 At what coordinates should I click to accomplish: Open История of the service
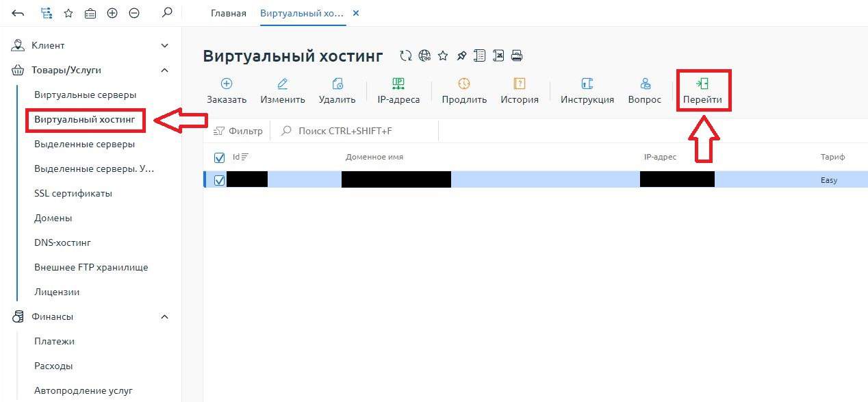pos(520,91)
